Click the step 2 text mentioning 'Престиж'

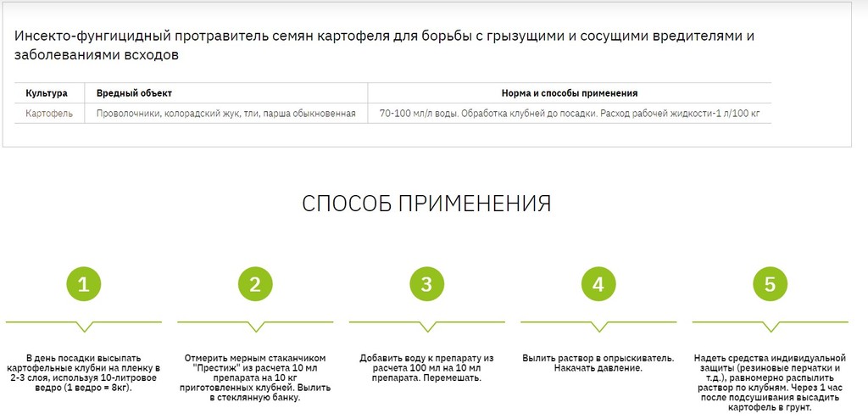pyautogui.click(x=255, y=377)
